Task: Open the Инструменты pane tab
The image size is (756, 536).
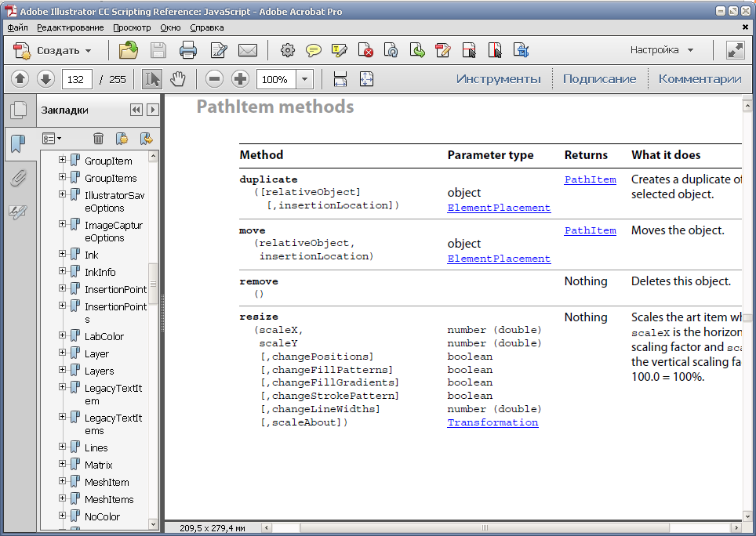Action: pos(498,79)
